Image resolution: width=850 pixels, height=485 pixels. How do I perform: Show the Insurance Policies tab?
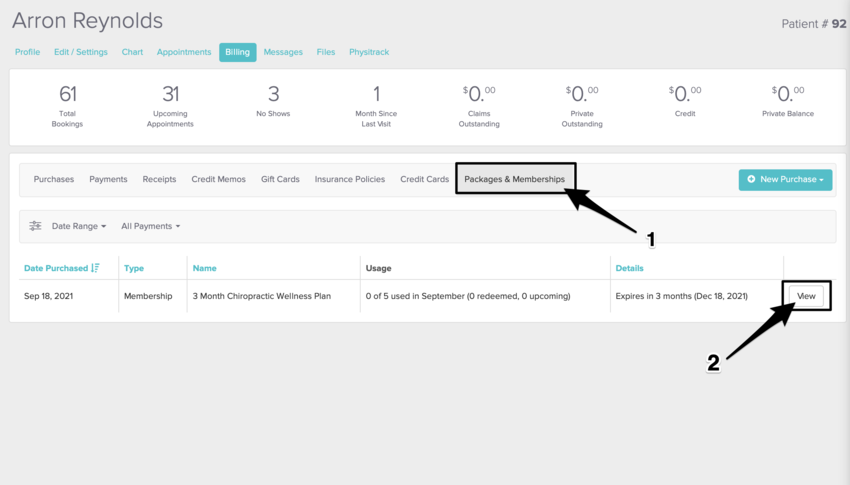349,179
